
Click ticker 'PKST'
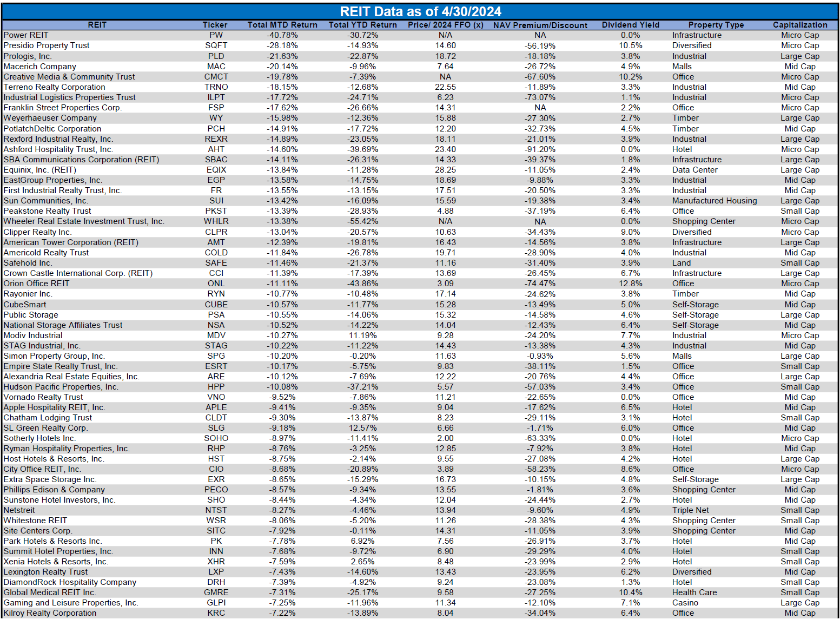click(x=216, y=211)
